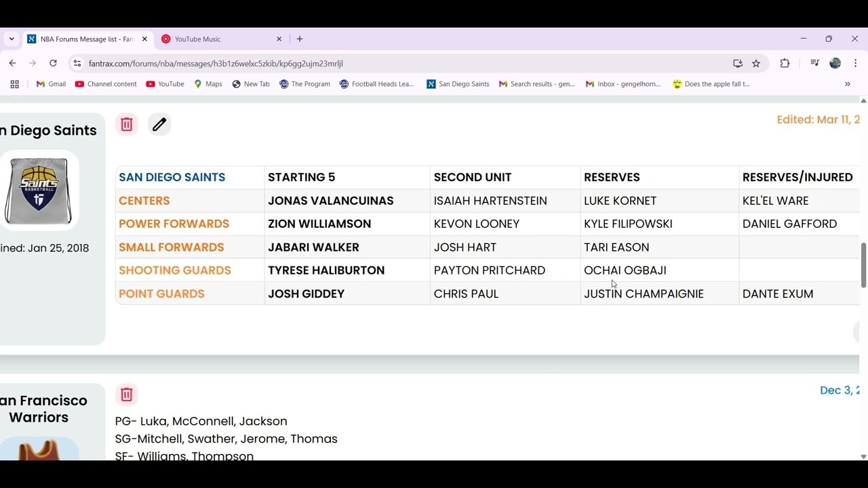This screenshot has height=488, width=868.
Task: Open the Gmail bookmark
Action: point(51,84)
